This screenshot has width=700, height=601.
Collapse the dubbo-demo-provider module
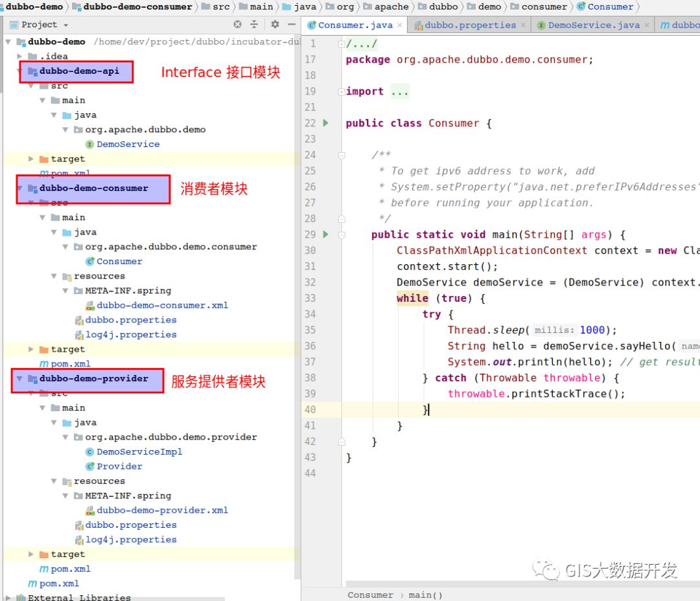click(19, 378)
